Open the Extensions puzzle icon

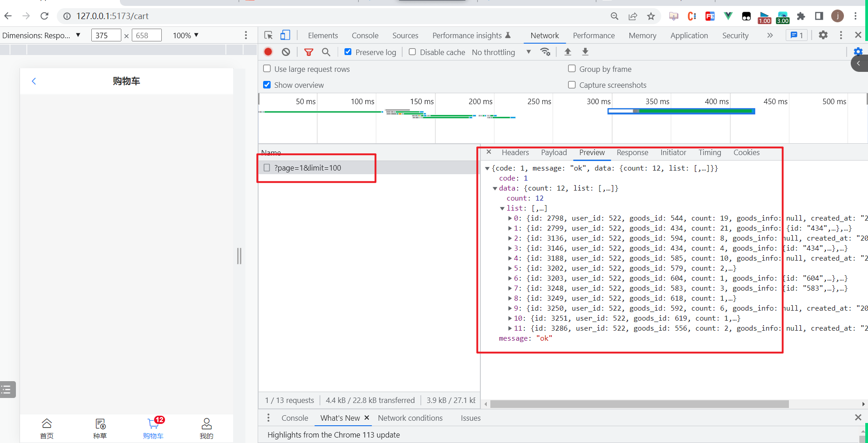pyautogui.click(x=801, y=16)
